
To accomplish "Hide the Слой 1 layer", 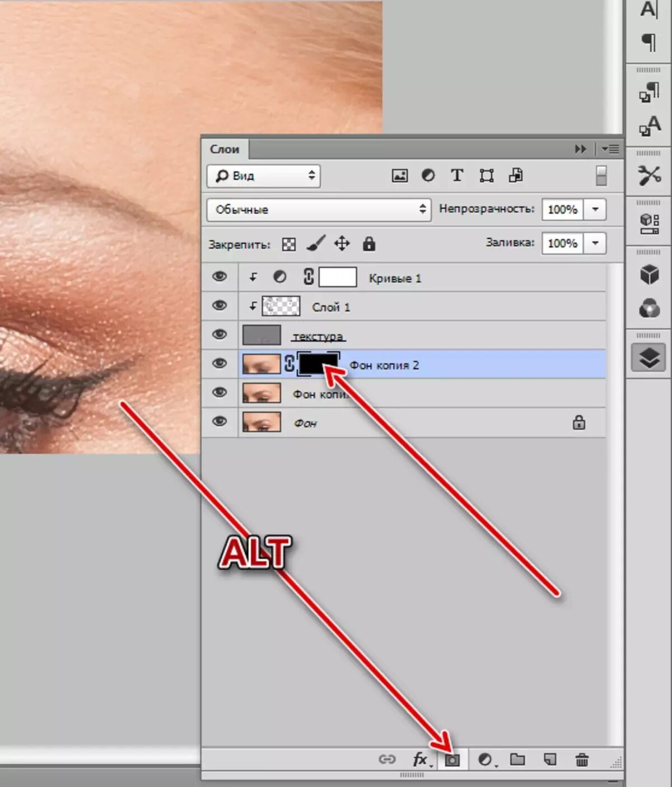I will click(220, 306).
